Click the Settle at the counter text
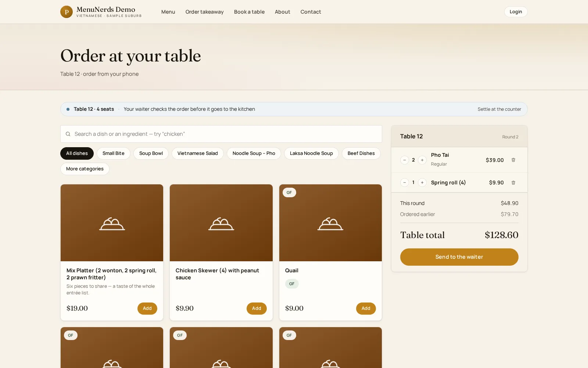Screen dimensions: 588x368 499,109
